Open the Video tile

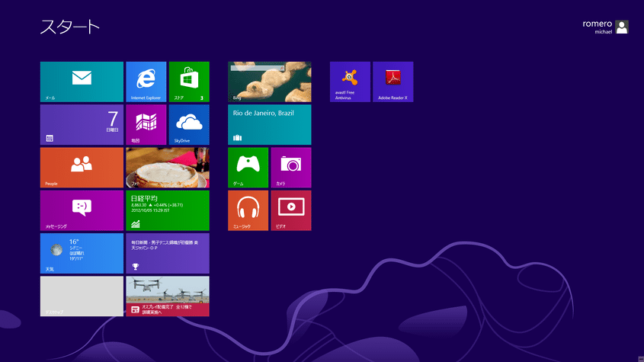pyautogui.click(x=291, y=210)
